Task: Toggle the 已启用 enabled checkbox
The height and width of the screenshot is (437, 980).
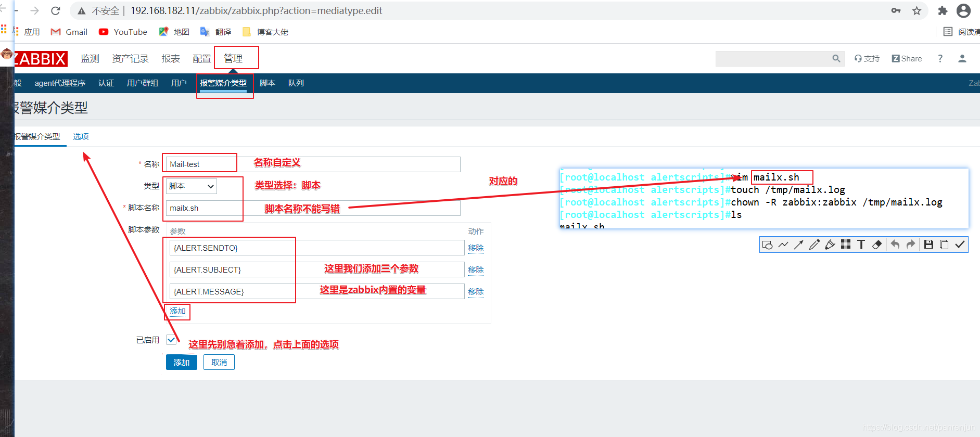Action: pyautogui.click(x=171, y=340)
